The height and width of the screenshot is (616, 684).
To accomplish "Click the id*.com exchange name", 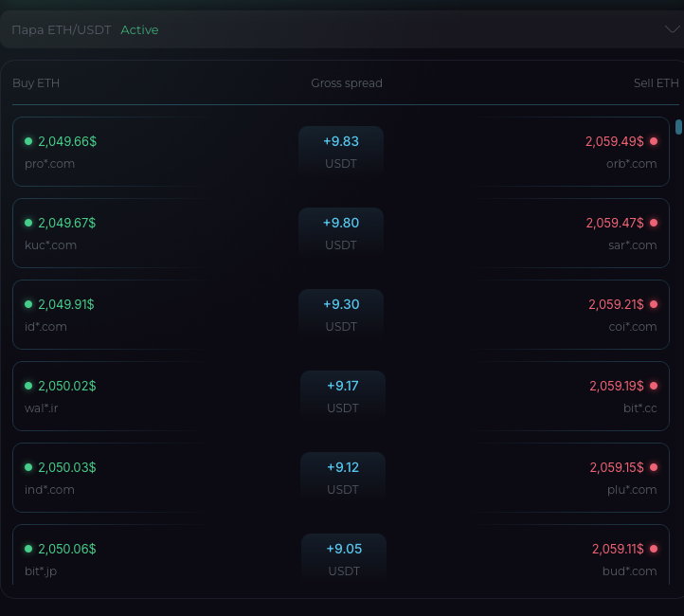I will point(45,327).
